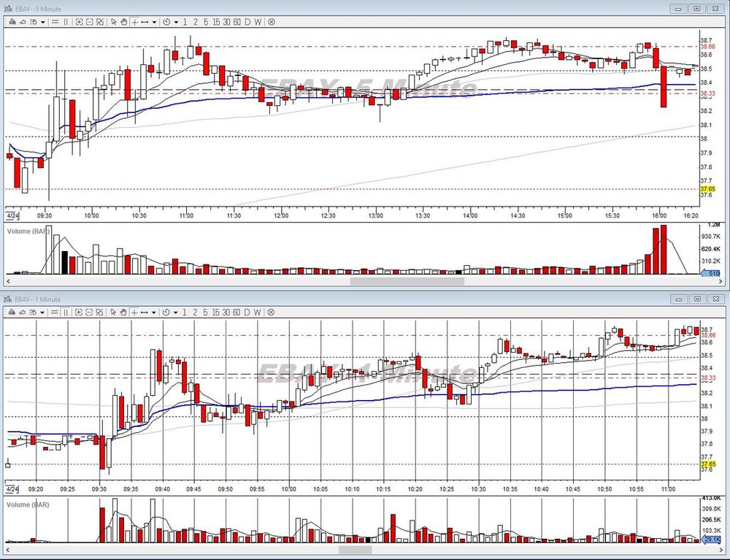Click the blue 29.1K volume marker in 1 Minute window
730x560 pixels.
[711, 539]
